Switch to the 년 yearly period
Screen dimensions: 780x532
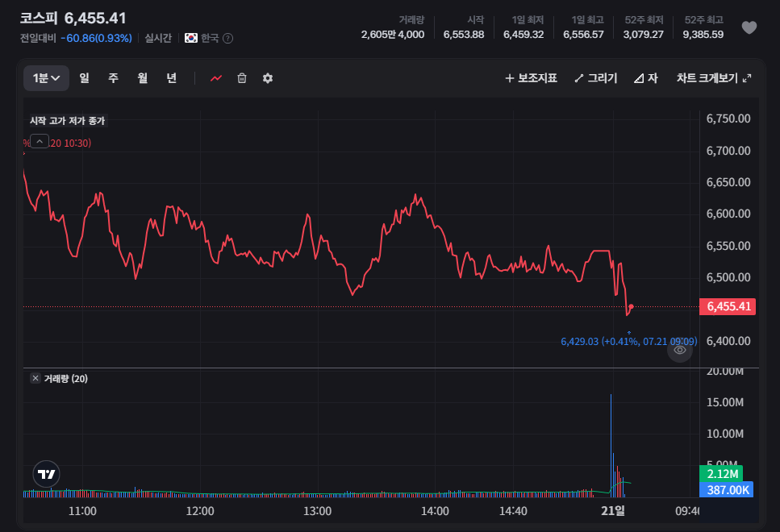(172, 78)
